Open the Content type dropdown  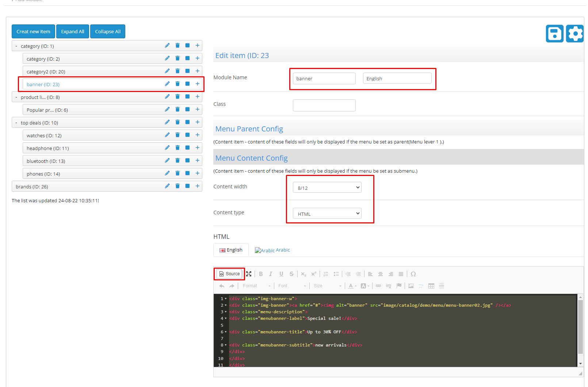327,214
